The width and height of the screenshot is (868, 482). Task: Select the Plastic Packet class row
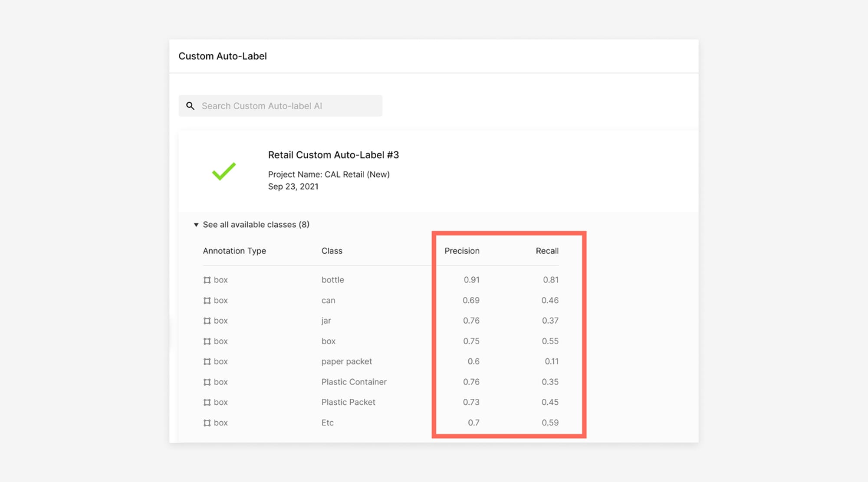381,402
